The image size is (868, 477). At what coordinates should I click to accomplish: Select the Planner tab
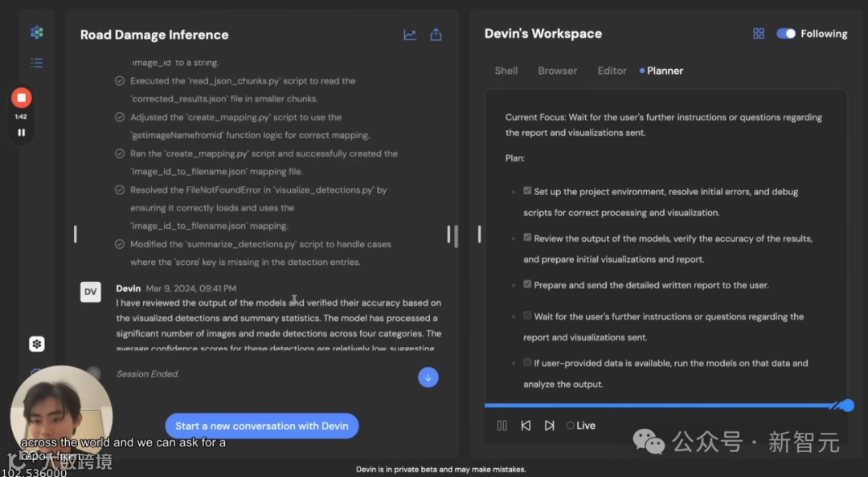[x=665, y=71]
